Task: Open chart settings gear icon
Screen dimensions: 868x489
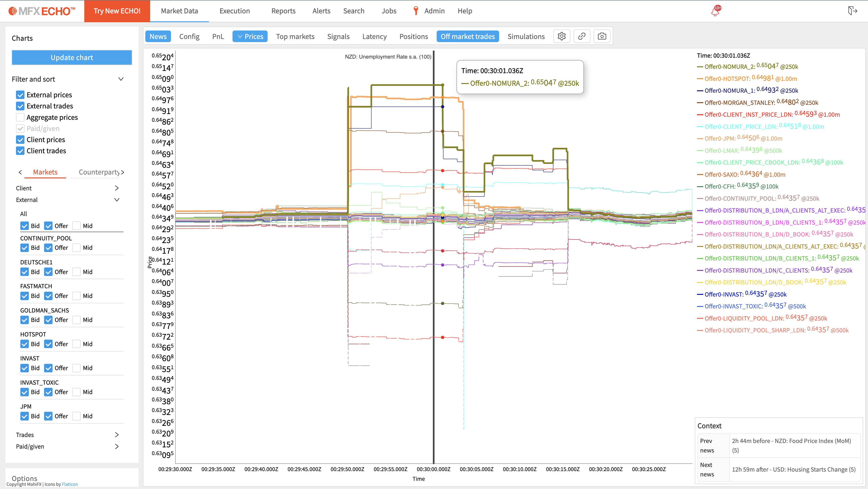Action: coord(561,36)
